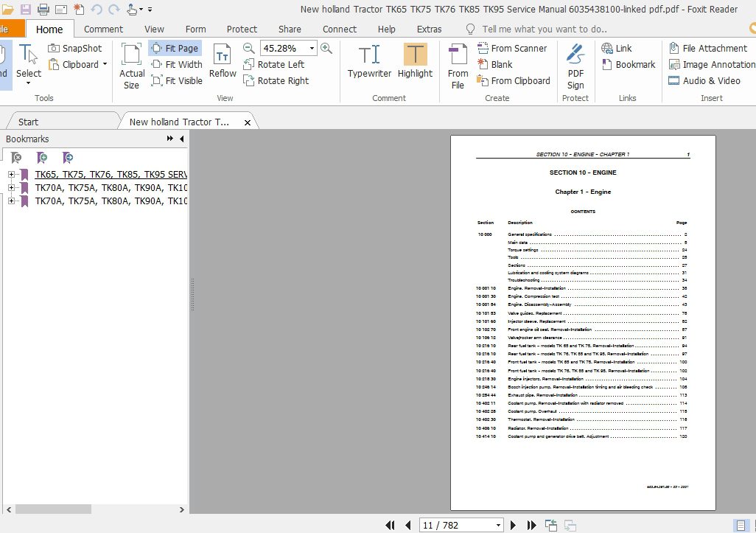Expand the third TK70A, TK75A bookmark node
Image resolution: width=756 pixels, height=533 pixels.
tap(11, 201)
